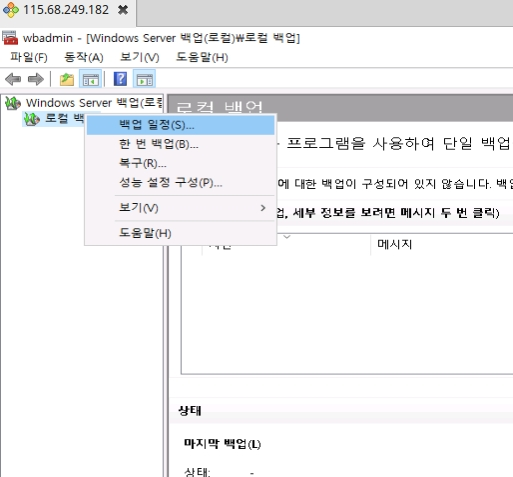The height and width of the screenshot is (477, 513).
Task: Toggle the Show/Hide console tree icon
Action: 90,79
